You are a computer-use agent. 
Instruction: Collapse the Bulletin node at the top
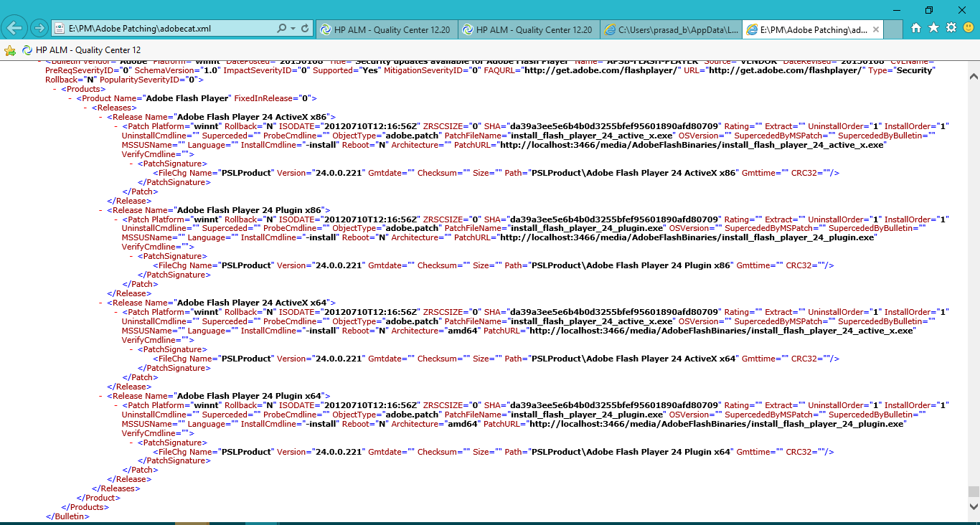[x=39, y=62]
